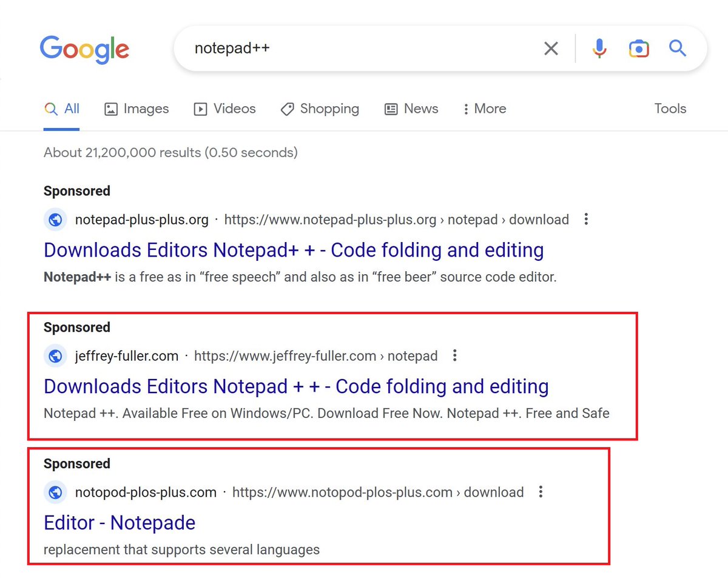Image resolution: width=728 pixels, height=578 pixels.
Task: Click the jeffrey-fuller.com site name
Action: 127,356
